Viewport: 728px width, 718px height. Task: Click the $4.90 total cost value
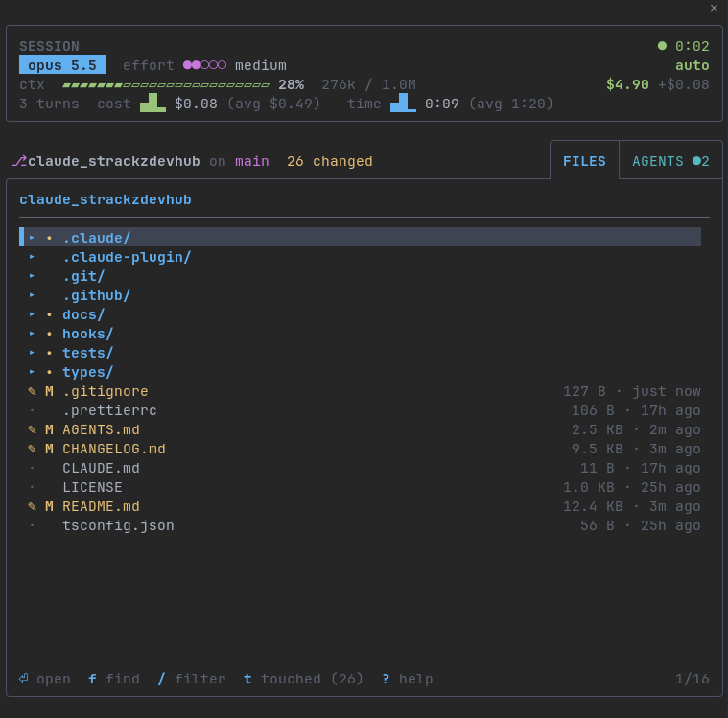(627, 84)
